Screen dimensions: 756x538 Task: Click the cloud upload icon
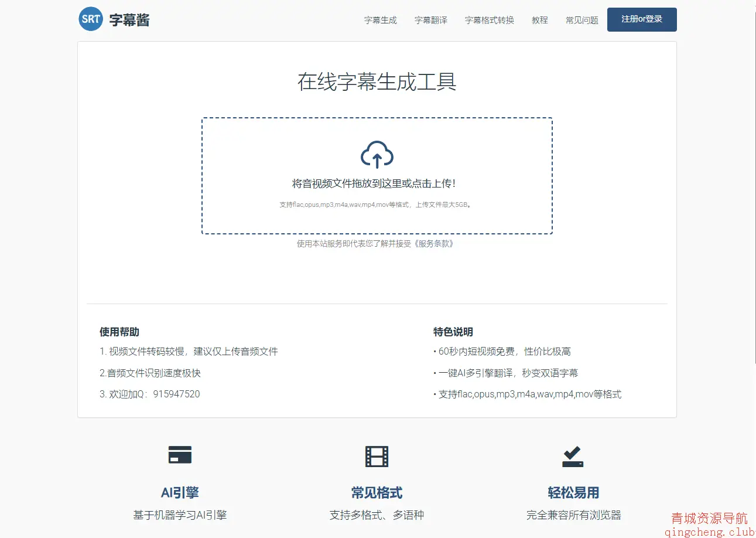tap(377, 155)
